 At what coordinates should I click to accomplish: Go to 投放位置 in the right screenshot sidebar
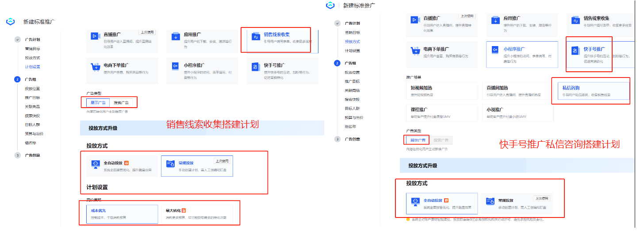[x=353, y=72]
